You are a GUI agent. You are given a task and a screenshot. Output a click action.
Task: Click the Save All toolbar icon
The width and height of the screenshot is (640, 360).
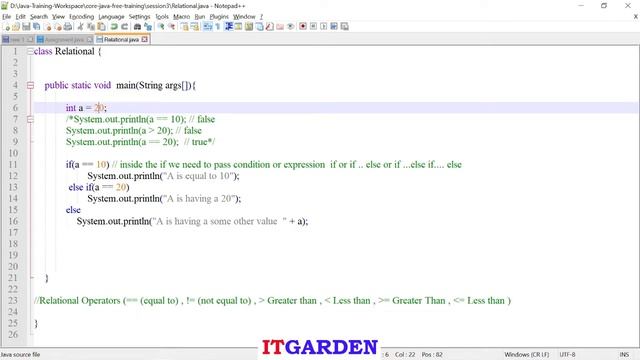36,27
